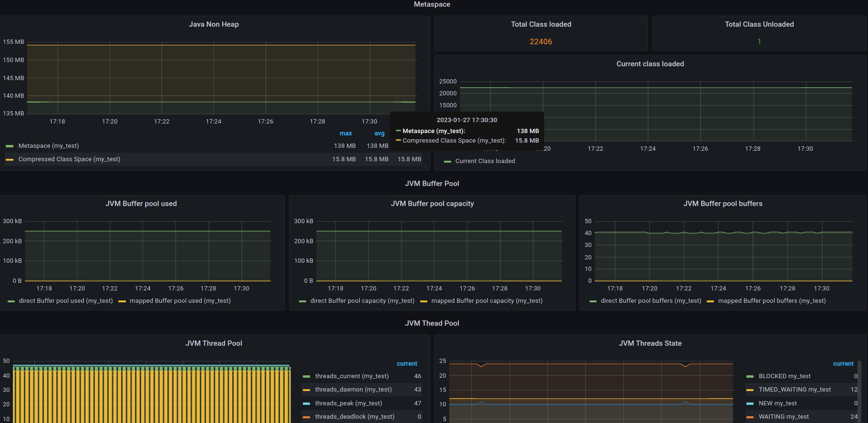
Task: Collapse the Metaspace dashboard row
Action: pyautogui.click(x=432, y=4)
